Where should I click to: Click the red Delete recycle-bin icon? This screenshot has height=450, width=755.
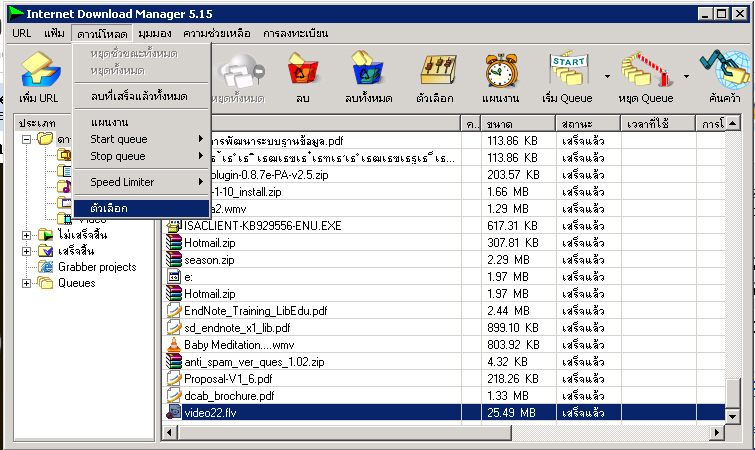point(302,71)
